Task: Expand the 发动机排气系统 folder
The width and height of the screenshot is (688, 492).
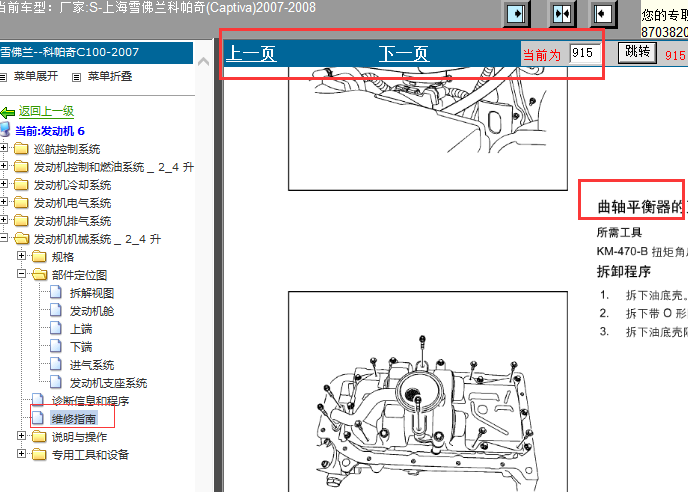Action: point(4,220)
